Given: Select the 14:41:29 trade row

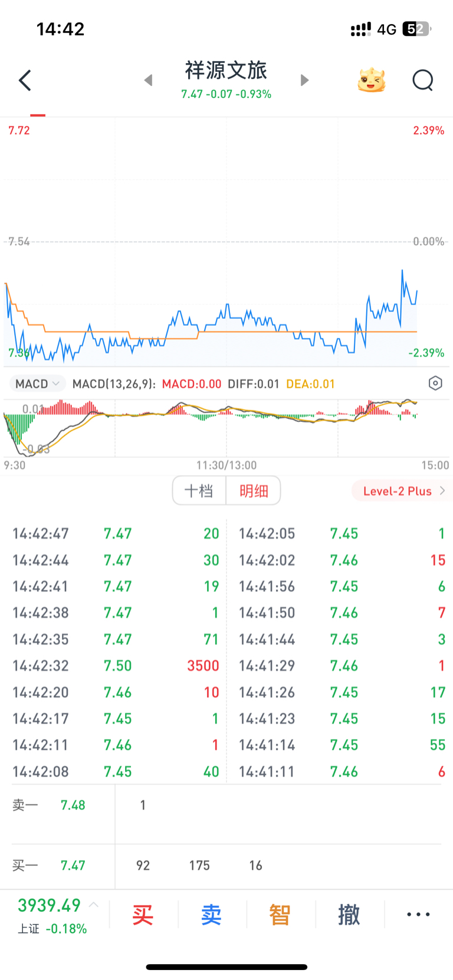Looking at the screenshot, I should coord(342,666).
